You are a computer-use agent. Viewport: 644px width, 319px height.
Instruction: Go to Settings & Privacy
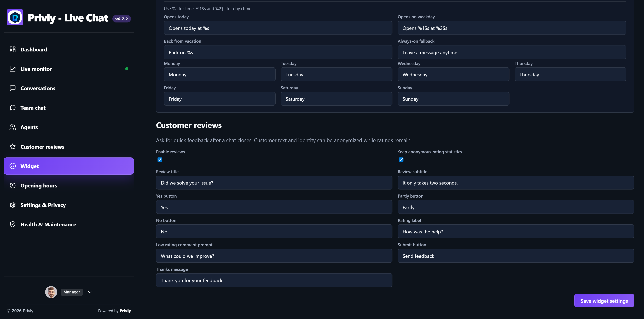(x=69, y=205)
